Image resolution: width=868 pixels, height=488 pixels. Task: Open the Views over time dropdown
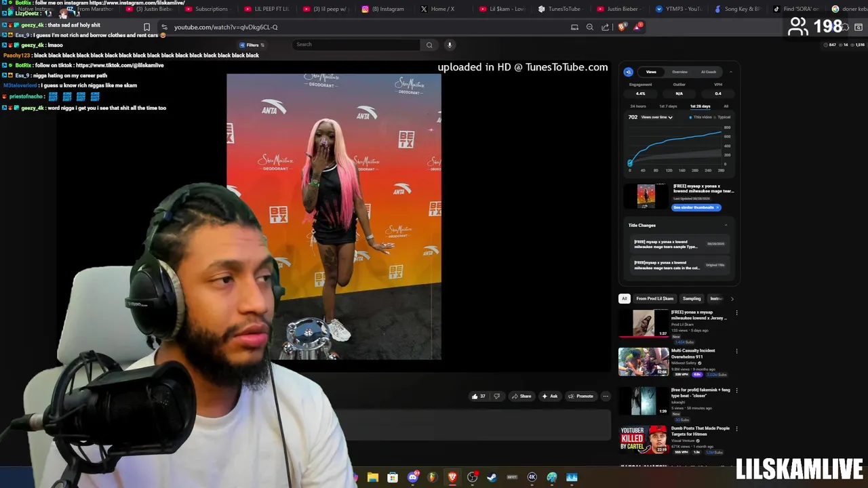656,117
